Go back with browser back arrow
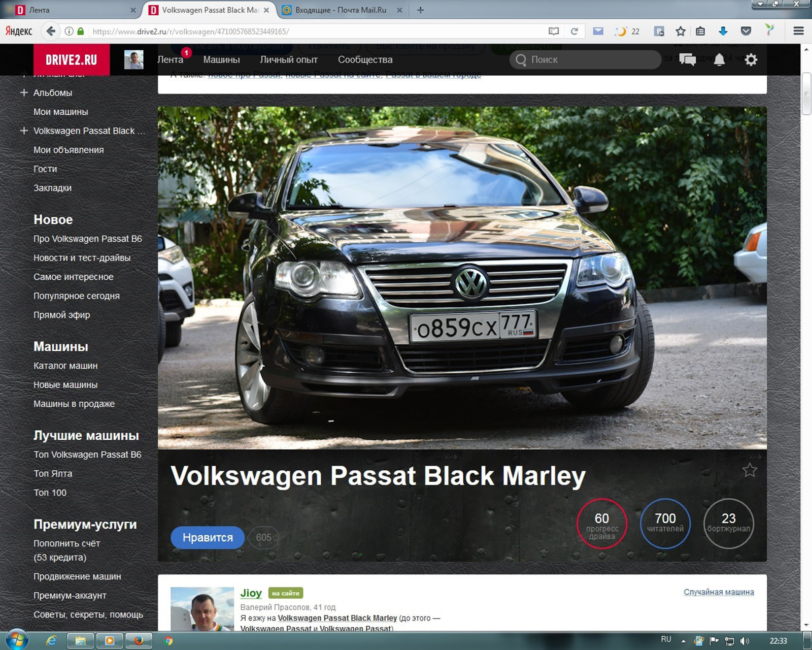The height and width of the screenshot is (650, 812). 51,31
